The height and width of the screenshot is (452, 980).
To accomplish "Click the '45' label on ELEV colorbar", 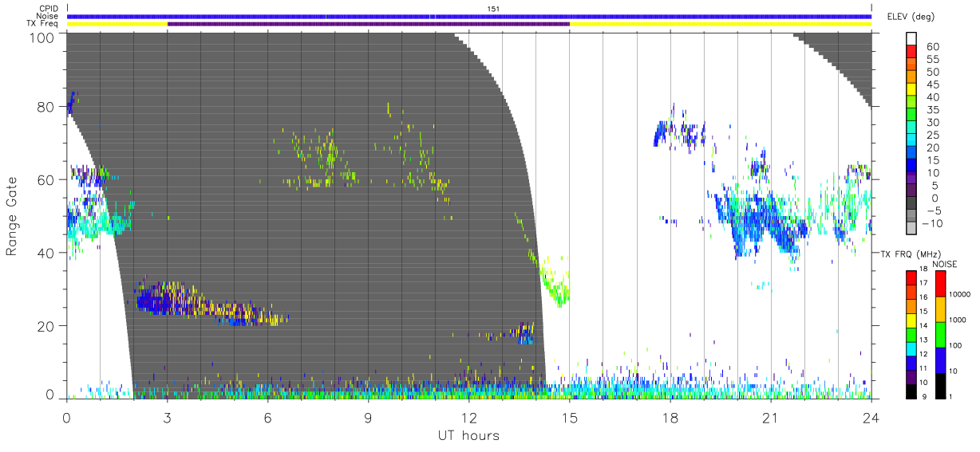I will pos(932,85).
